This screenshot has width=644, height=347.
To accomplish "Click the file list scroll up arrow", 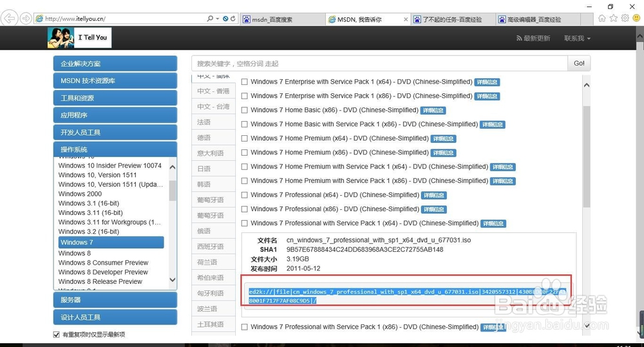I will coord(587,85).
